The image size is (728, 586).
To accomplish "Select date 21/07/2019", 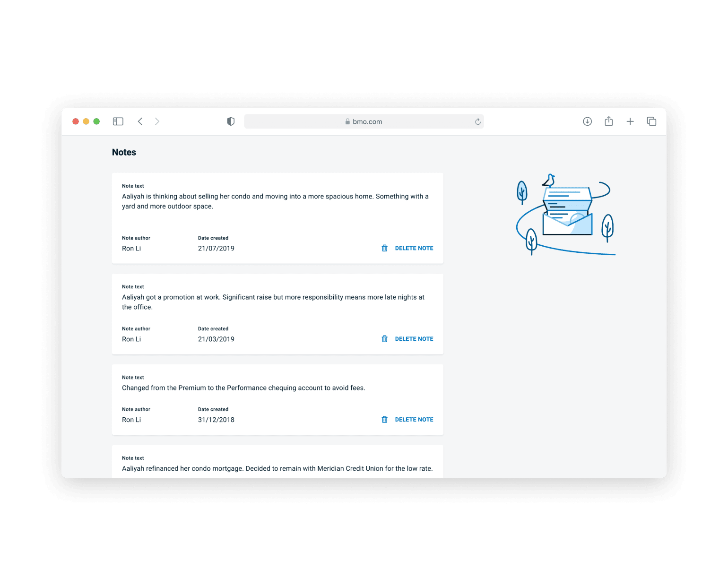I will 216,249.
